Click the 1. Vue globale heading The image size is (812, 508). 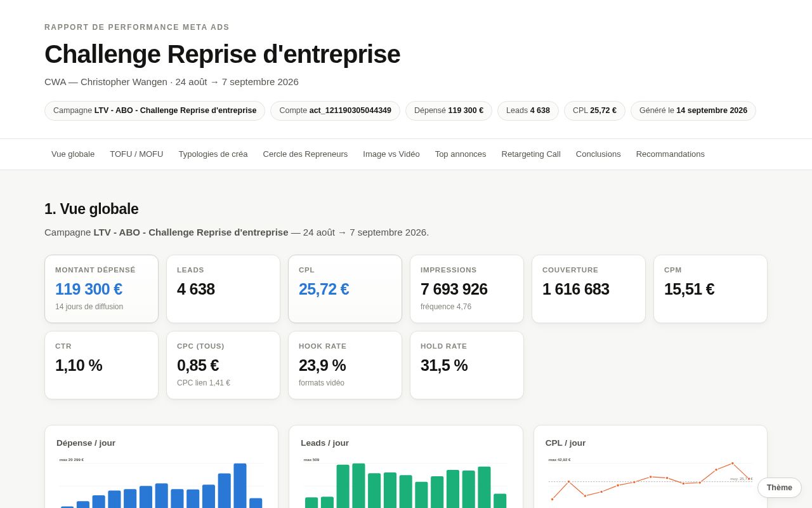pos(91,209)
